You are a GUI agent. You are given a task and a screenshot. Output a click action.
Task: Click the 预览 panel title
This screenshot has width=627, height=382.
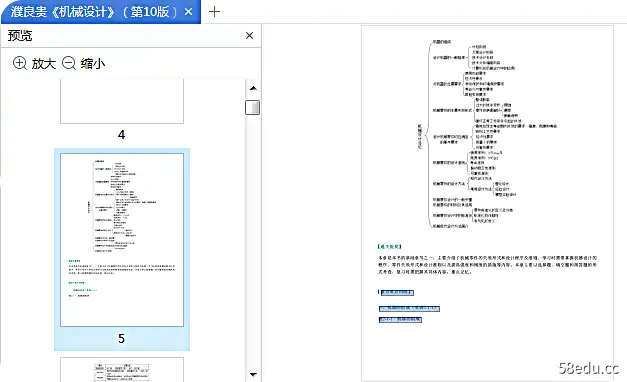tap(20, 36)
